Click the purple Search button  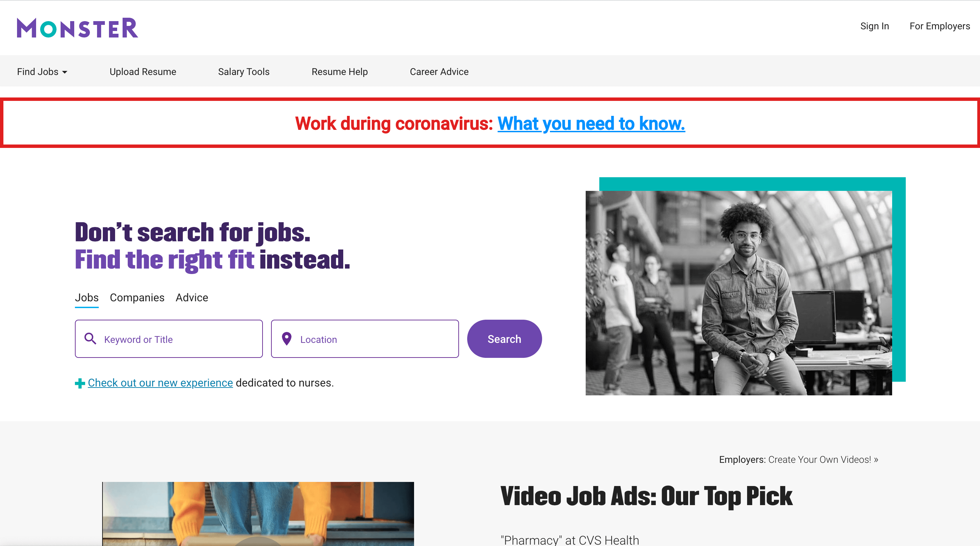504,339
